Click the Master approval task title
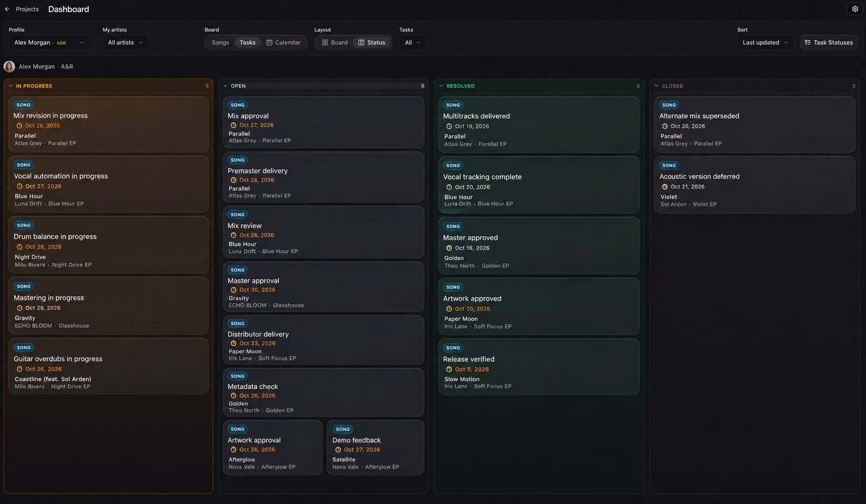Screen dimensions: 866x504 [x=253, y=281]
